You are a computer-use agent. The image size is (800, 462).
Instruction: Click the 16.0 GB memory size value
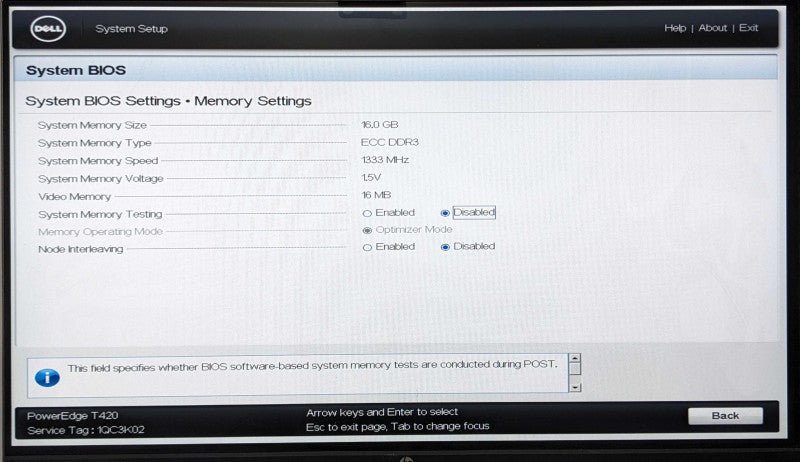point(380,124)
